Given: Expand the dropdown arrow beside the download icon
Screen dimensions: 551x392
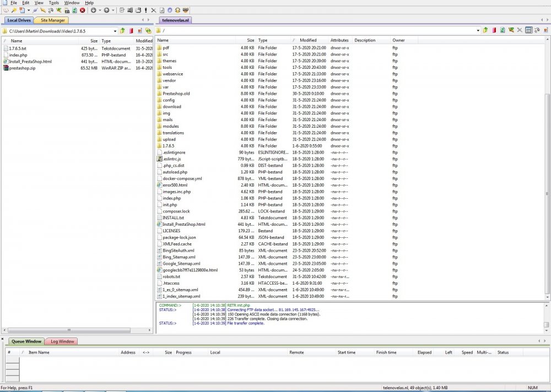Looking at the screenshot, I should coord(99,10).
